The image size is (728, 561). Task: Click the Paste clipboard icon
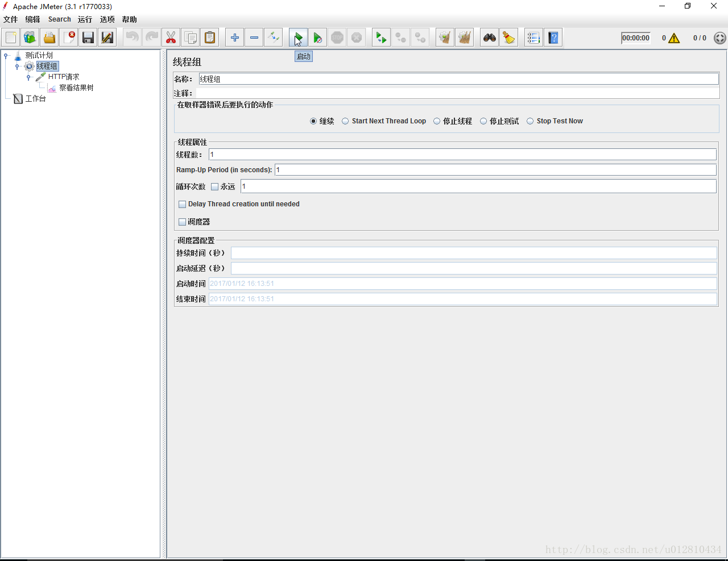210,38
